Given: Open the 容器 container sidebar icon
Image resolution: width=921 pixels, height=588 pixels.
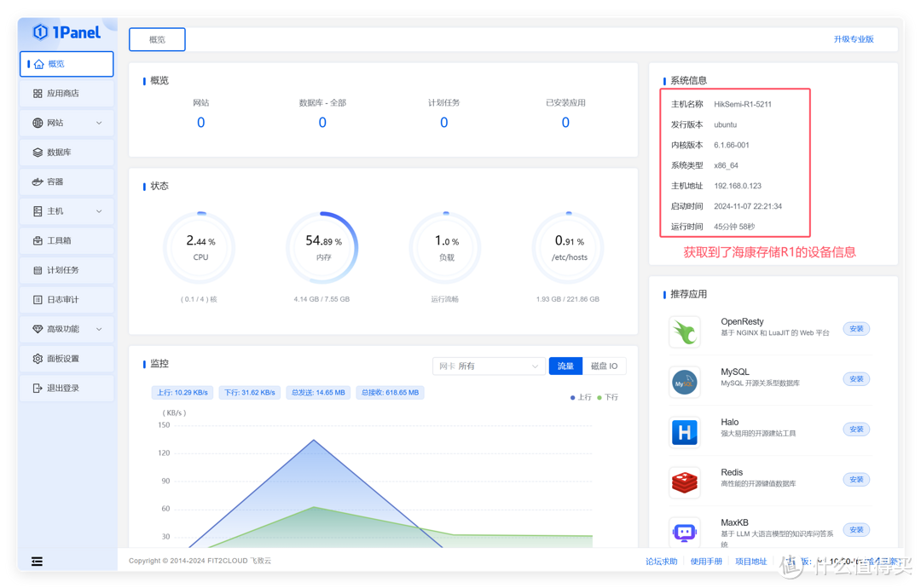Looking at the screenshot, I should coord(38,182).
